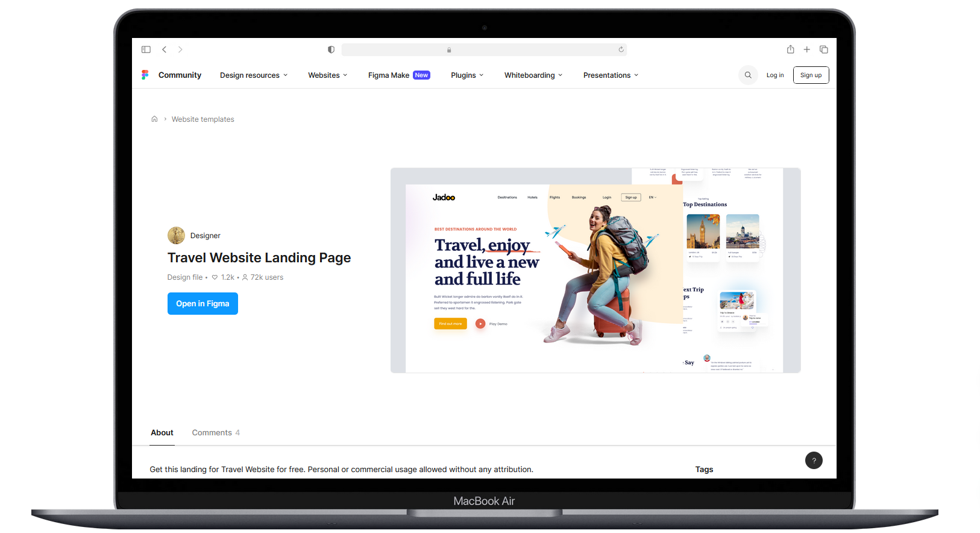Screen dimensions: 980x533
Task: Click the Travel landing page preview thumbnail
Action: click(x=595, y=270)
